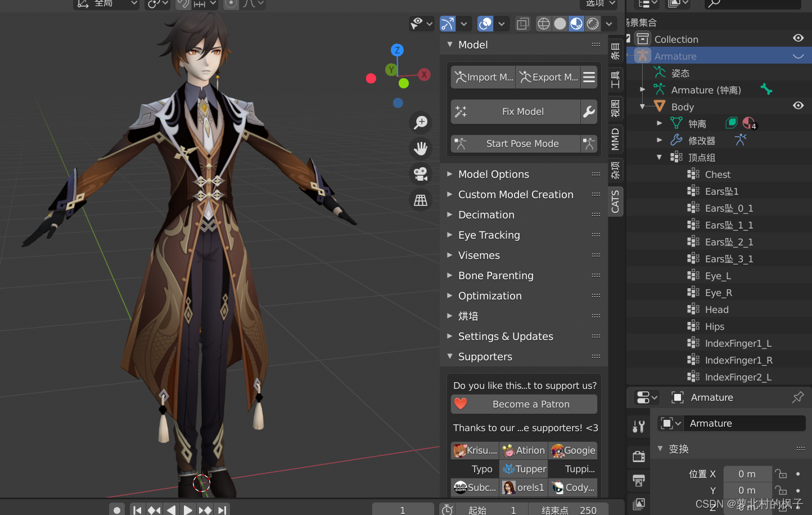Toggle Collection visibility eye
This screenshot has height=515, width=812.
[798, 38]
